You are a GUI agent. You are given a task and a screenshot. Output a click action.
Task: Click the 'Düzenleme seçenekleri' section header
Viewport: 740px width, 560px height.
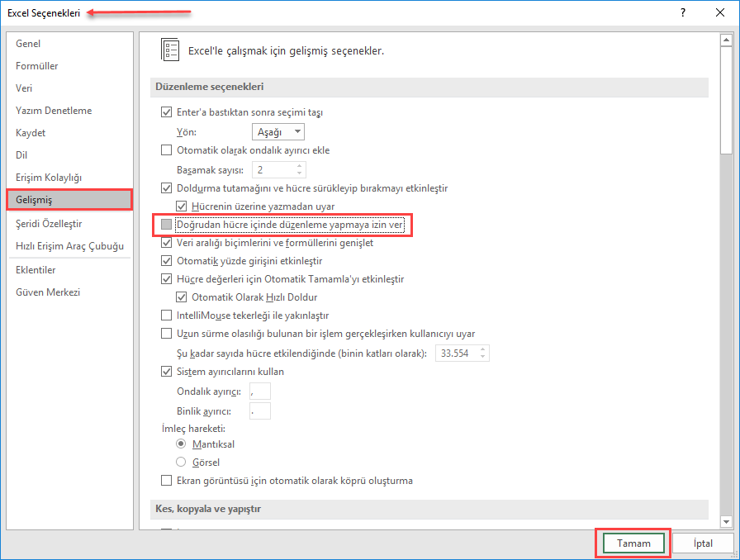click(429, 87)
